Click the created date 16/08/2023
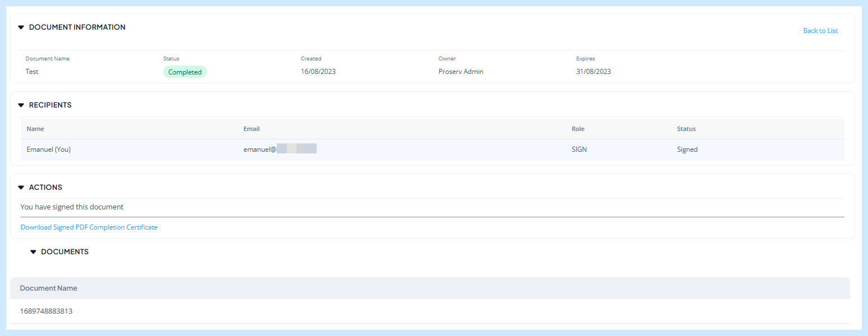The image size is (868, 336). coord(318,72)
